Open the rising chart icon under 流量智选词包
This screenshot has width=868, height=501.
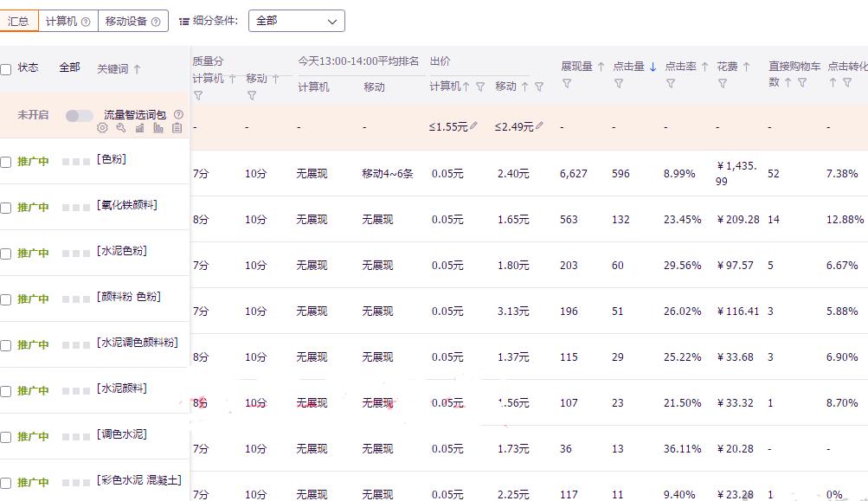click(x=139, y=128)
